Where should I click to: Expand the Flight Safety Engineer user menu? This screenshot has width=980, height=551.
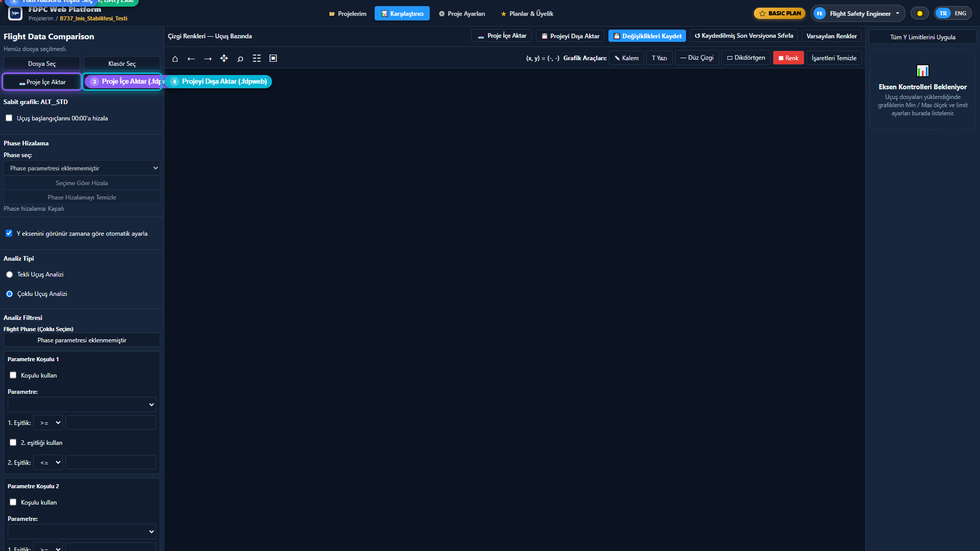tap(857, 13)
